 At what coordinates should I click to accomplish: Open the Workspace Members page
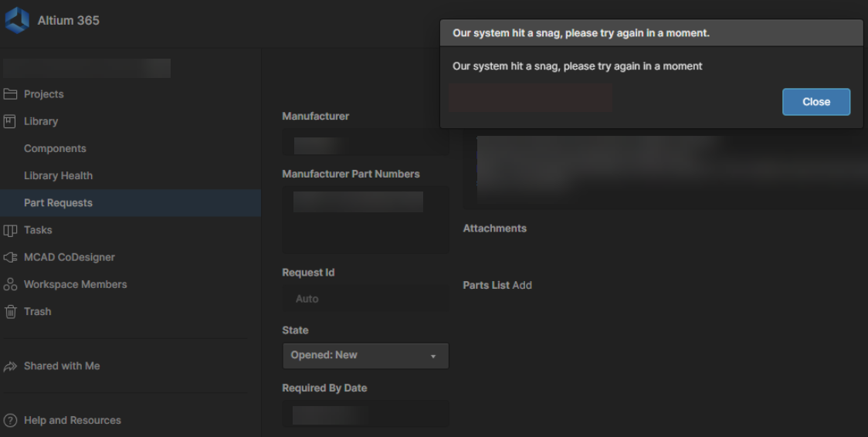[75, 284]
